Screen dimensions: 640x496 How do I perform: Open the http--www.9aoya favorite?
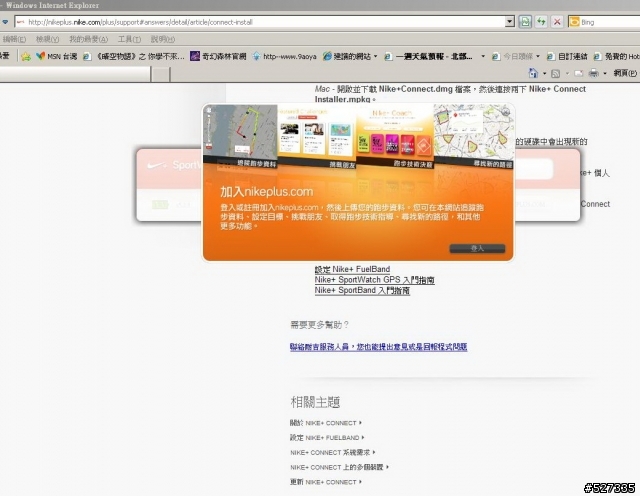[x=284, y=56]
